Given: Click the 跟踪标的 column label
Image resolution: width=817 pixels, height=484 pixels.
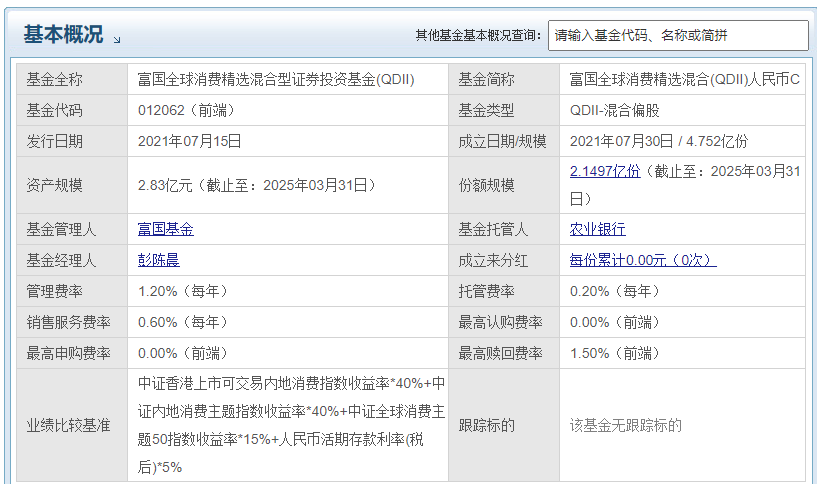Looking at the screenshot, I should tap(486, 425).
